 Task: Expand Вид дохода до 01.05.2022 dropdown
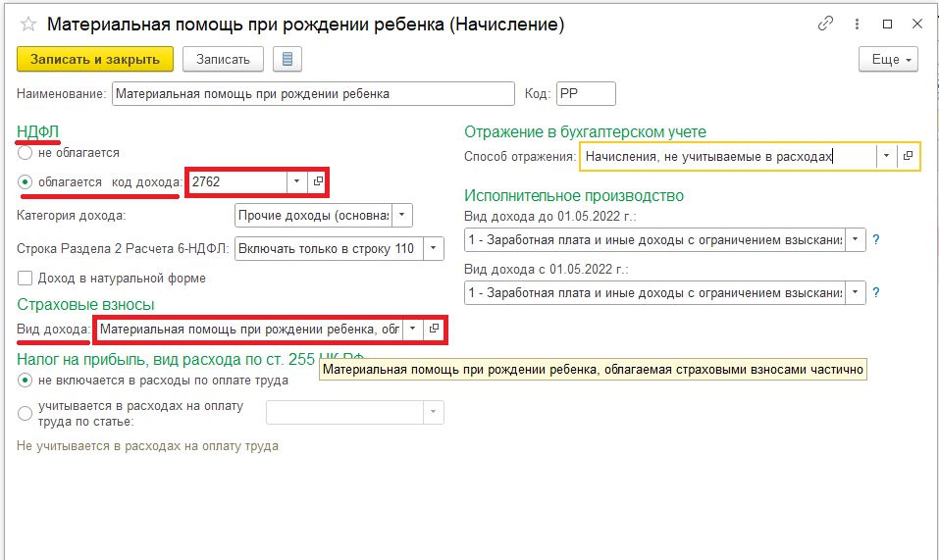(856, 240)
